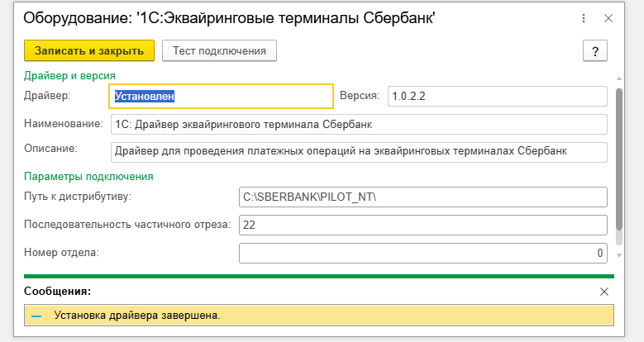The image size is (644, 342).
Task: Click the Последовательность частичного отреза field
Action: click(422, 225)
